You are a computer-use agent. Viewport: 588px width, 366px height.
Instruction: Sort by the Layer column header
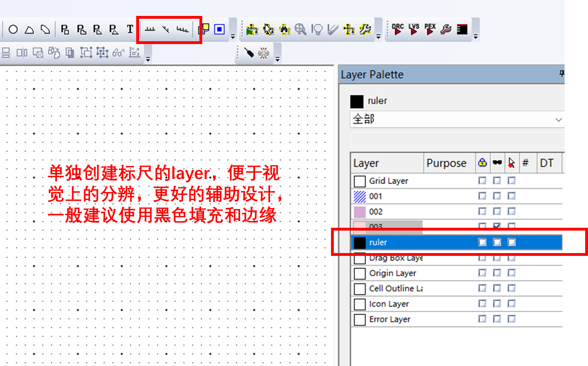coord(387,163)
